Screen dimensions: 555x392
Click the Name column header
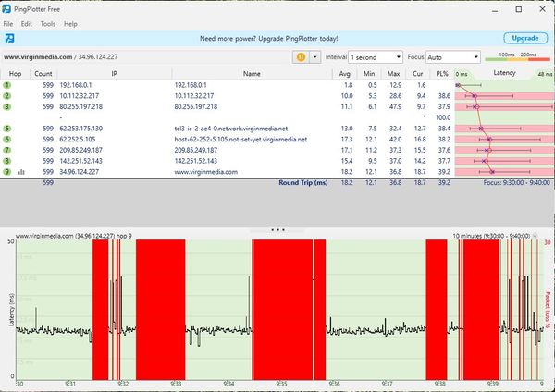(x=252, y=74)
